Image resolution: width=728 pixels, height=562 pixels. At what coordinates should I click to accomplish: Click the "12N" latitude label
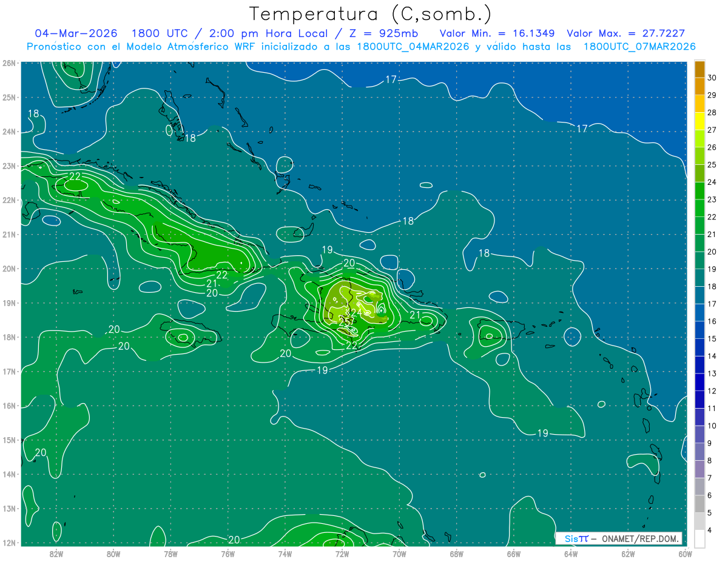tap(8, 542)
